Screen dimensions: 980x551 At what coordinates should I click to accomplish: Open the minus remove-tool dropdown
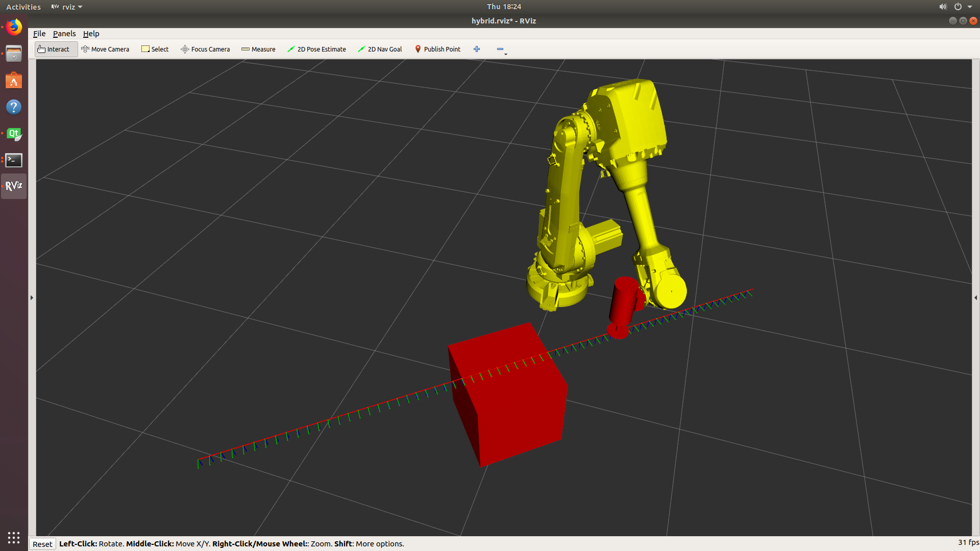coord(501,49)
